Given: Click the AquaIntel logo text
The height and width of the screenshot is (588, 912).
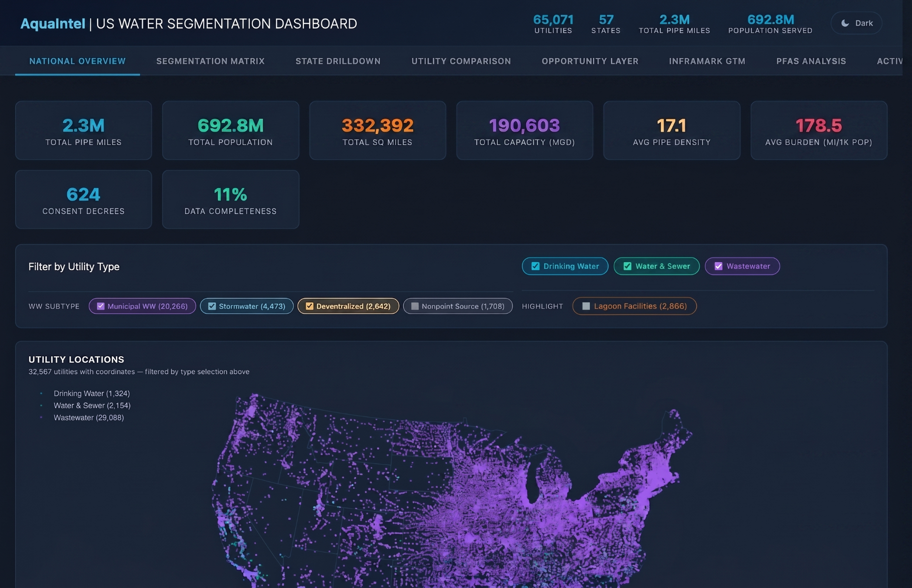Looking at the screenshot, I should 53,24.
